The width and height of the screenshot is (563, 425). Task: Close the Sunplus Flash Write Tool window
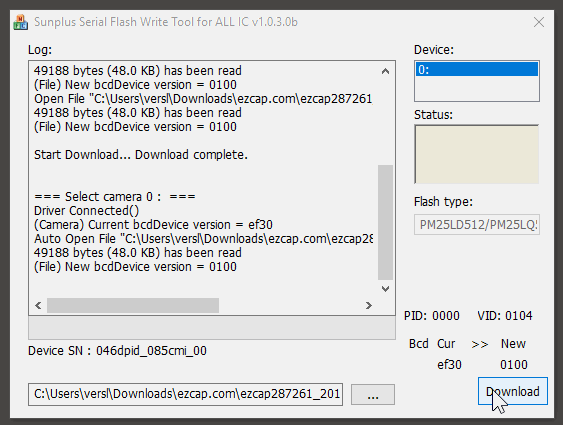tap(539, 22)
